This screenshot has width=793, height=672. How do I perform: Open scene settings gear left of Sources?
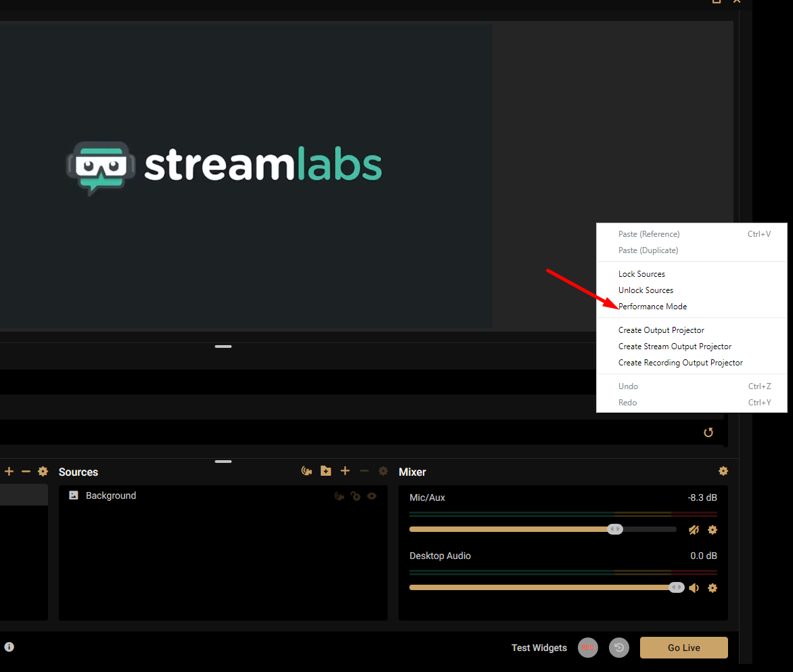click(43, 471)
